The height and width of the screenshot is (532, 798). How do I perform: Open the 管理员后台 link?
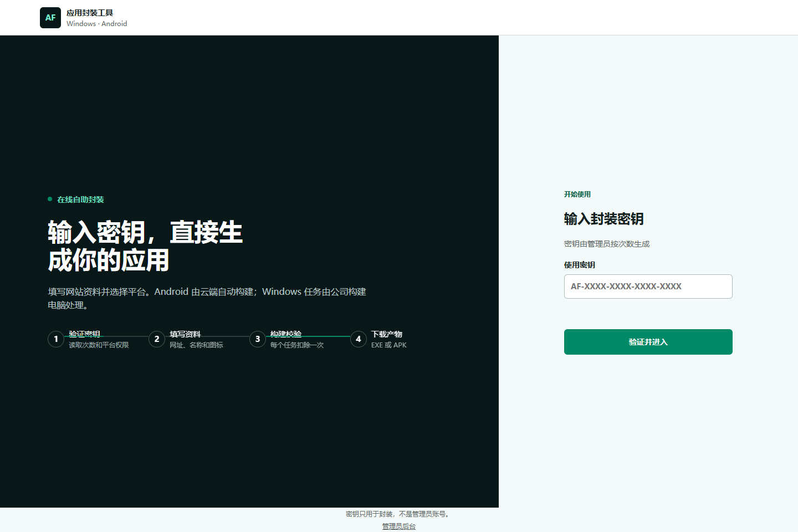[x=399, y=526]
